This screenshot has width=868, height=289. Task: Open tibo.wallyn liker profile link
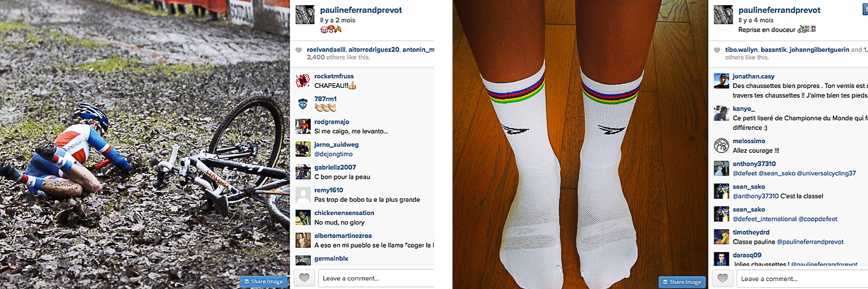click(742, 49)
